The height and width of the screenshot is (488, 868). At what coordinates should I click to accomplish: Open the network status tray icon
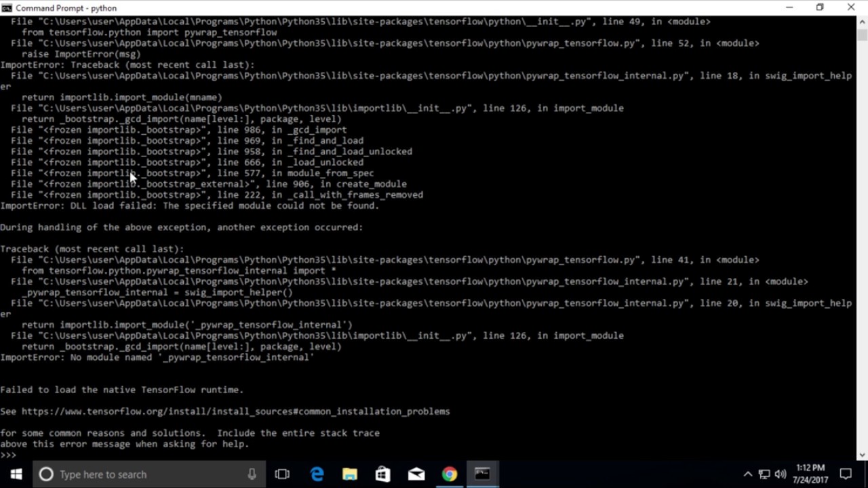point(764,474)
